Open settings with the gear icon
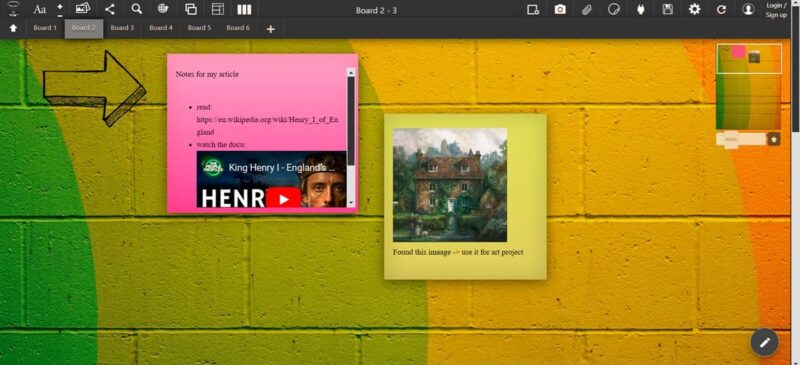 pos(694,9)
